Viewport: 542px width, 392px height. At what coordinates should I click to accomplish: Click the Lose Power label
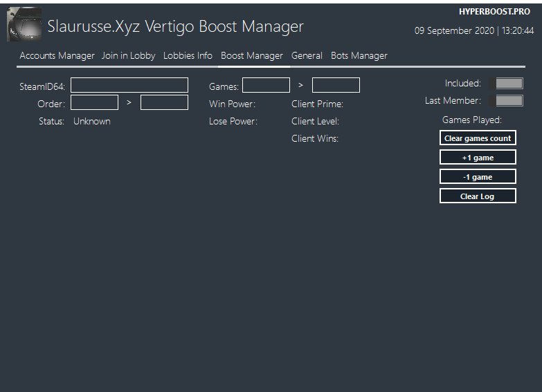point(233,121)
